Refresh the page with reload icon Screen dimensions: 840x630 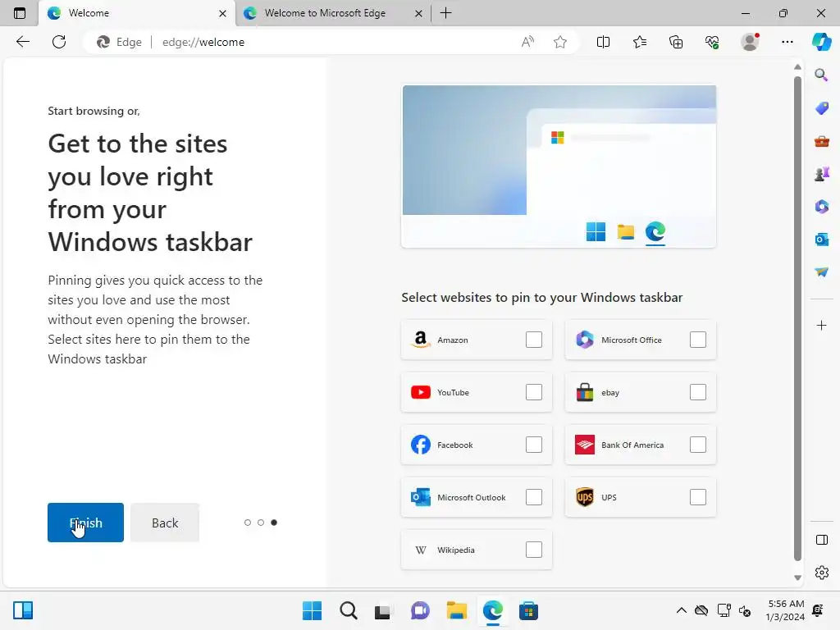coord(59,42)
